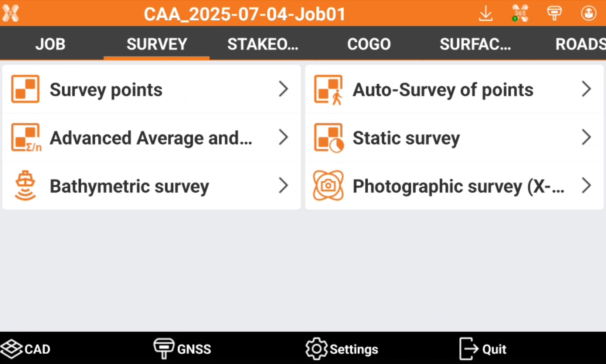Image resolution: width=606 pixels, height=364 pixels.
Task: Expand Advanced Average chevron arrow
Action: (283, 137)
